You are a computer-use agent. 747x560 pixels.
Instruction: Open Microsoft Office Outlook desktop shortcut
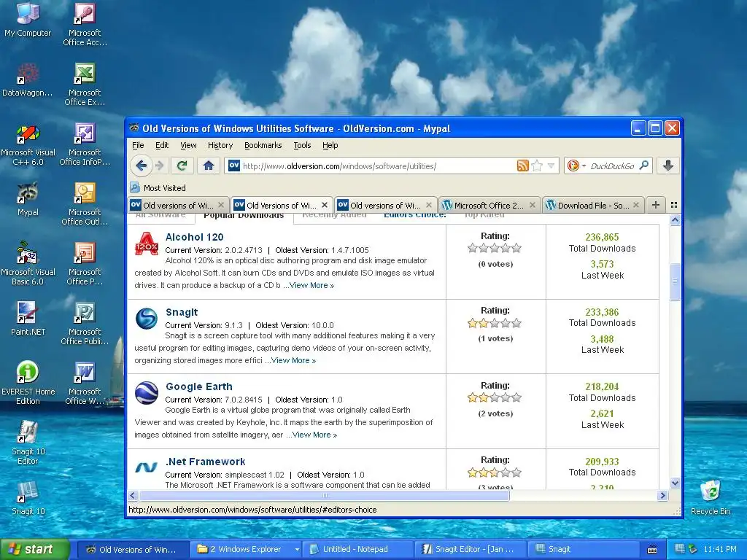pos(85,204)
